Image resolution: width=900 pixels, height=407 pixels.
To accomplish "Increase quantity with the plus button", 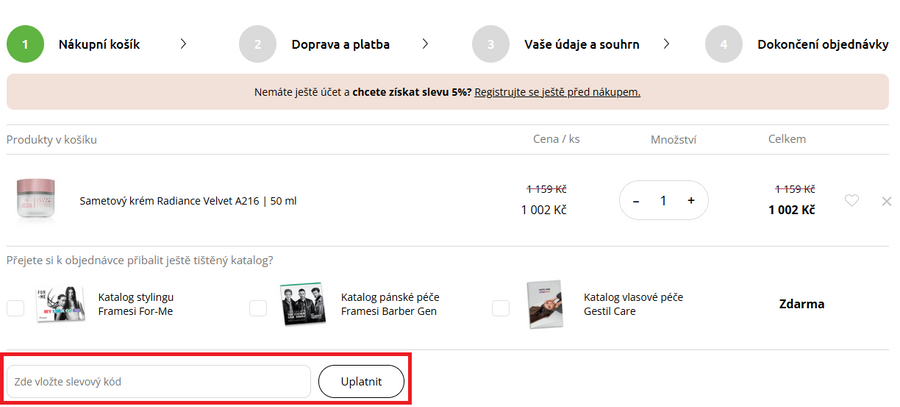I will coord(691,200).
